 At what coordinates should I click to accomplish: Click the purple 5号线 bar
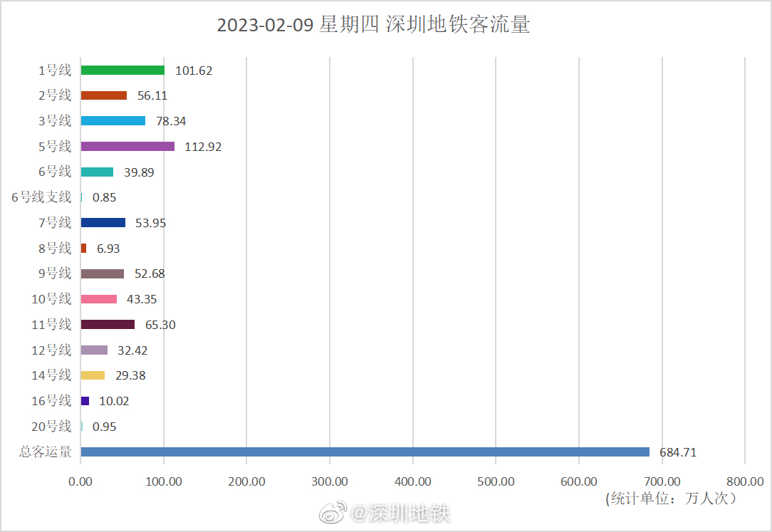pyautogui.click(x=128, y=147)
